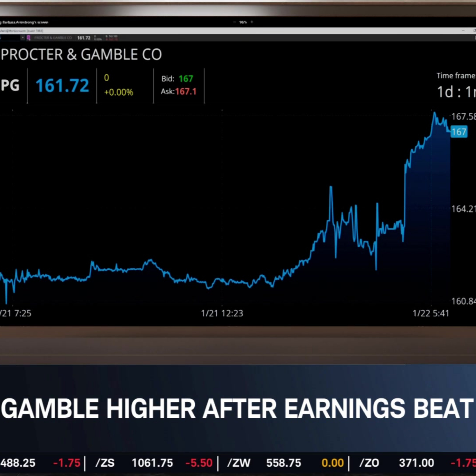Select the PG ticker symbol
476x476 pixels.
pos(10,86)
